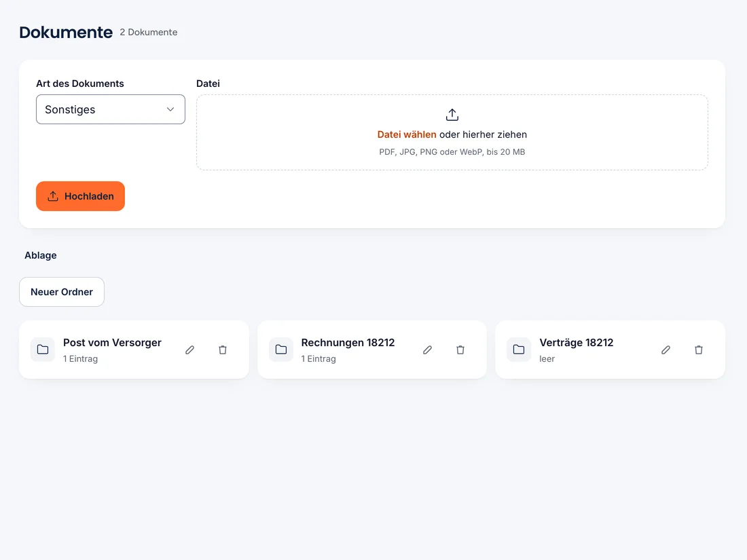Open the Post vom Versorger folder icon
Screen dimensions: 747x560
click(x=43, y=350)
